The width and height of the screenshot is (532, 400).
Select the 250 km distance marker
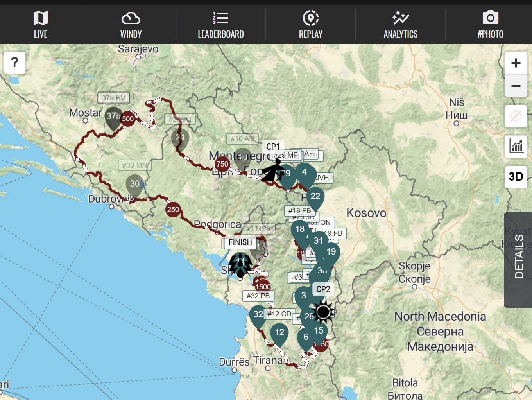click(173, 210)
